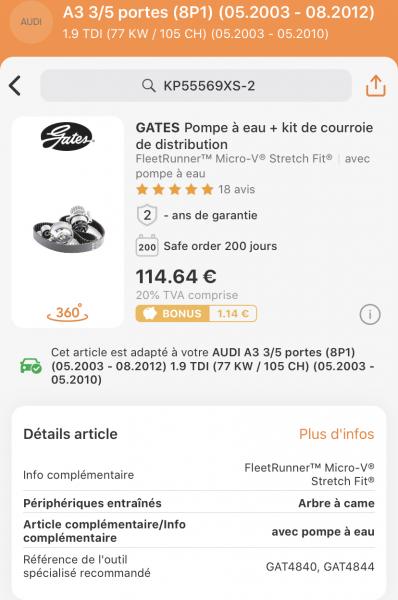Tap the share icon
398x600 pixels.
[x=375, y=85]
